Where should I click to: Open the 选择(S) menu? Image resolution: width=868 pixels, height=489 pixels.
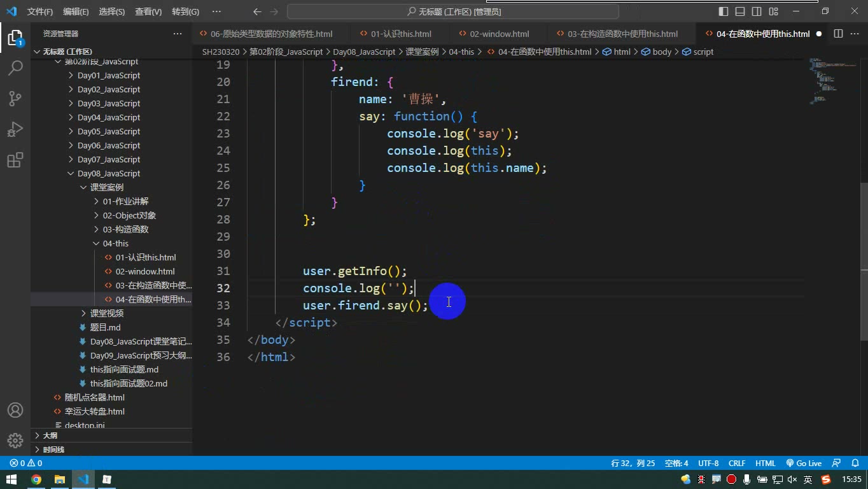[112, 11]
